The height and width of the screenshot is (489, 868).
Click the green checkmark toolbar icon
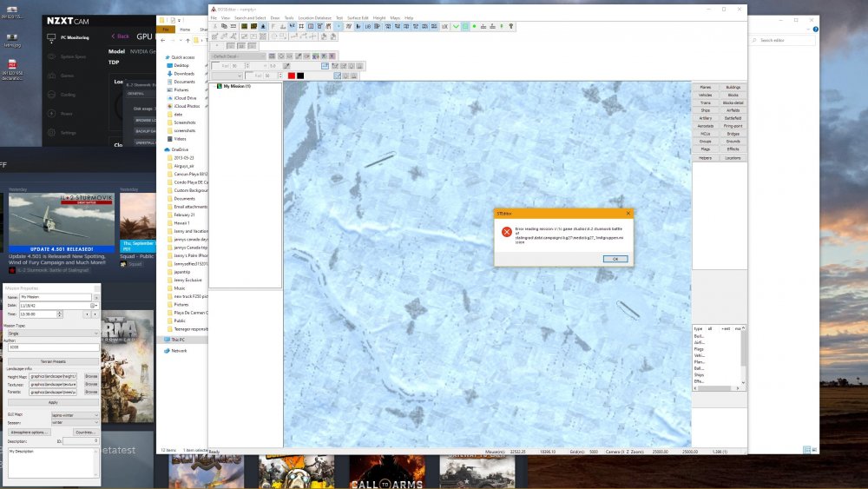point(454,27)
